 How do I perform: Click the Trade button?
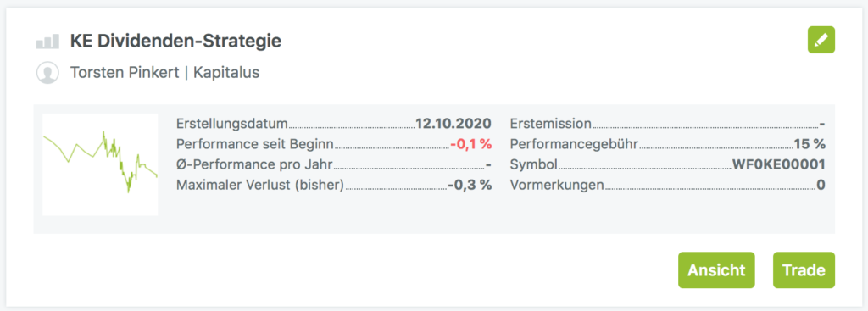click(804, 270)
